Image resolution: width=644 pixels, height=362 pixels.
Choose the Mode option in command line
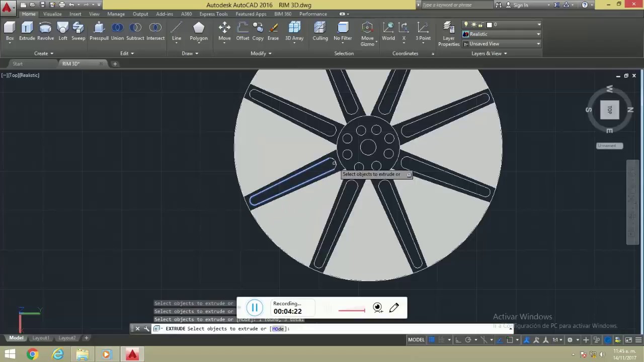tap(278, 329)
